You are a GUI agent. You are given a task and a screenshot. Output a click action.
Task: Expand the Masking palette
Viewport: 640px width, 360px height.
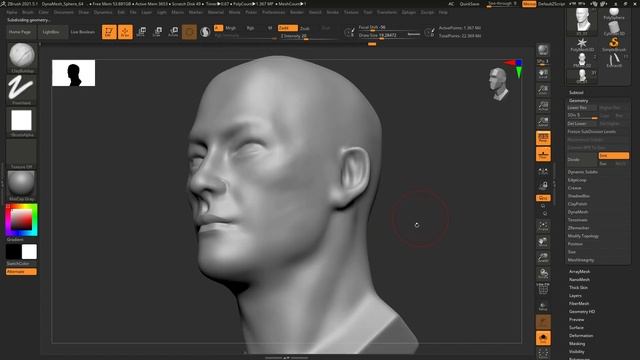click(x=577, y=344)
